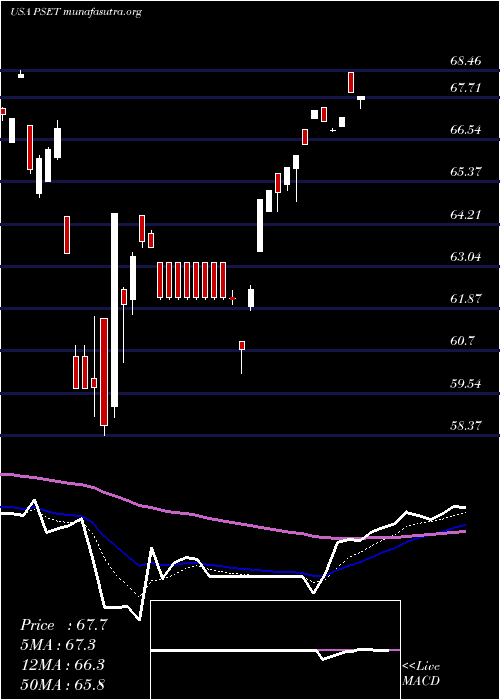This screenshot has height=700, width=500.
Task: Select the 65.37 price level label
Action: pyautogui.click(x=466, y=172)
